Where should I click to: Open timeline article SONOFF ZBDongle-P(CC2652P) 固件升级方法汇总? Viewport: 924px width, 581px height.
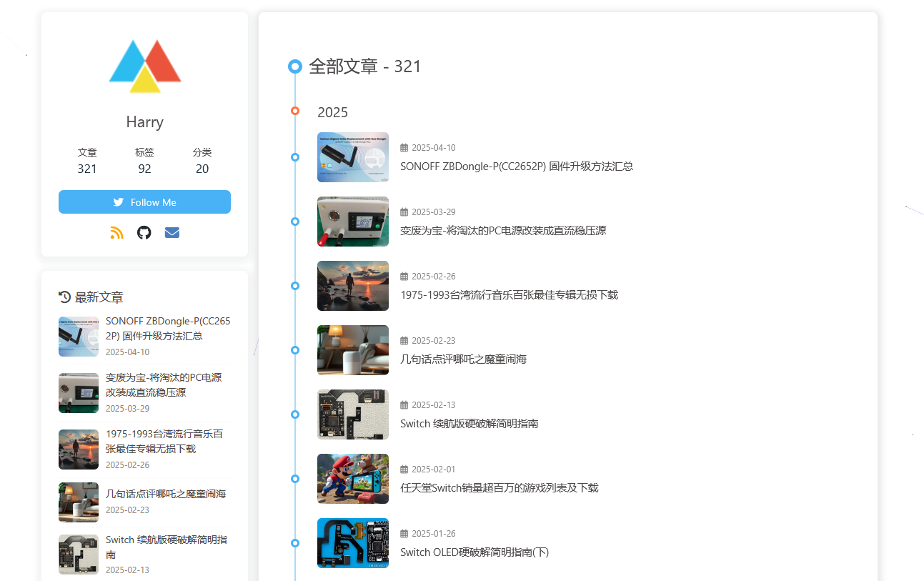click(517, 167)
